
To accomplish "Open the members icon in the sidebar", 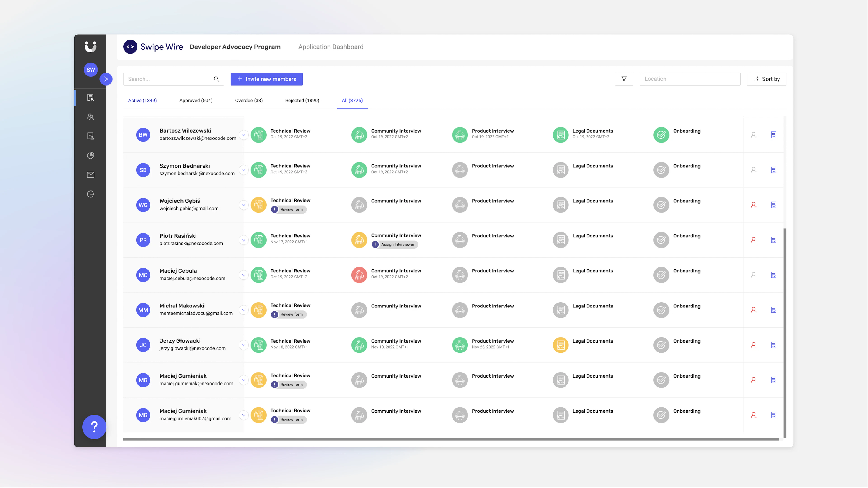I will tap(90, 117).
